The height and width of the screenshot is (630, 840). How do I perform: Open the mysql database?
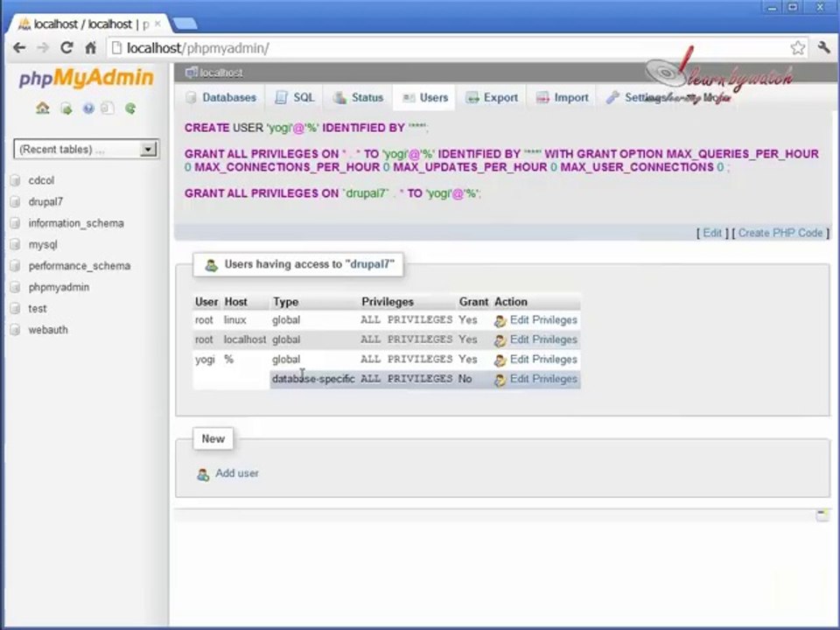(43, 245)
